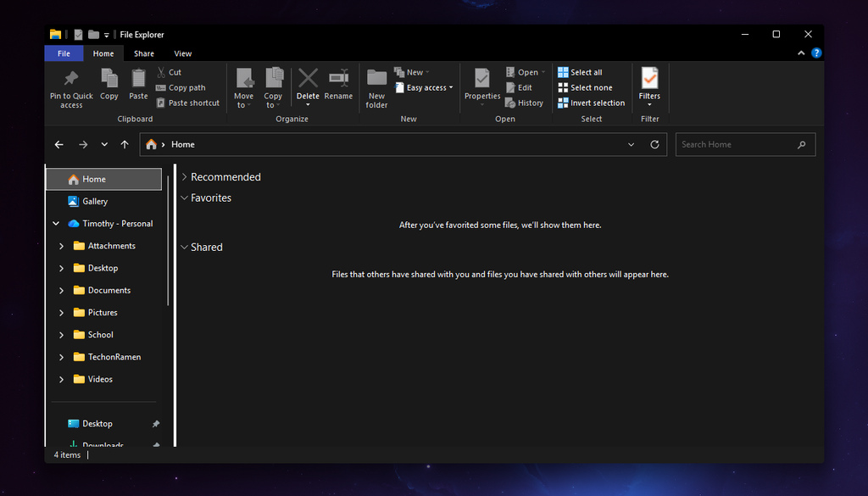This screenshot has height=496, width=868.
Task: Switch to the Home ribbon tab
Action: [103, 53]
